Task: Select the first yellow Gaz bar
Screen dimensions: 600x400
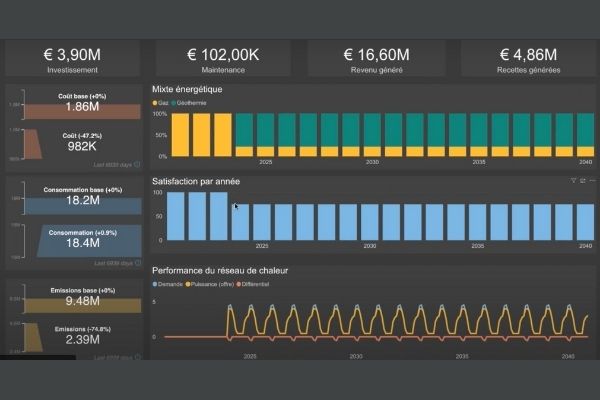Action: [x=179, y=135]
